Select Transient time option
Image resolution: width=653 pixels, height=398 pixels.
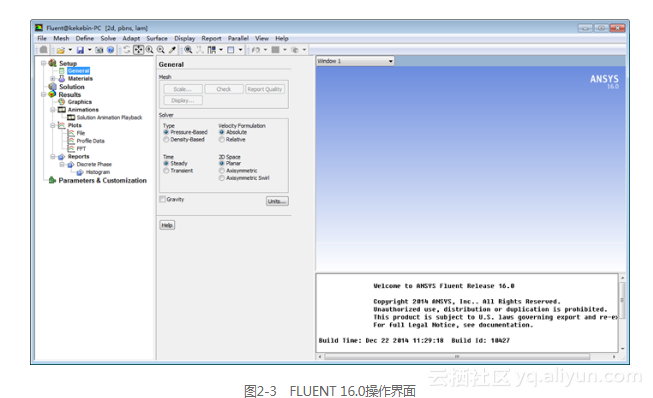click(166, 171)
